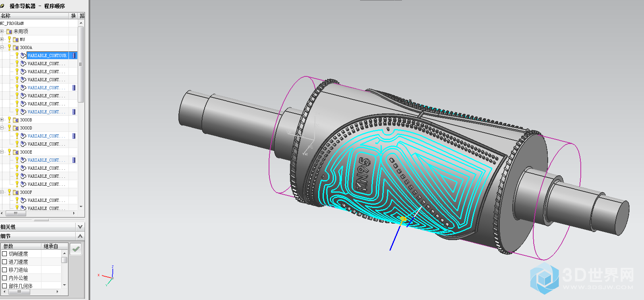Click the status icon of second 3000D operation
The width and height of the screenshot is (644, 300).
(x=17, y=144)
